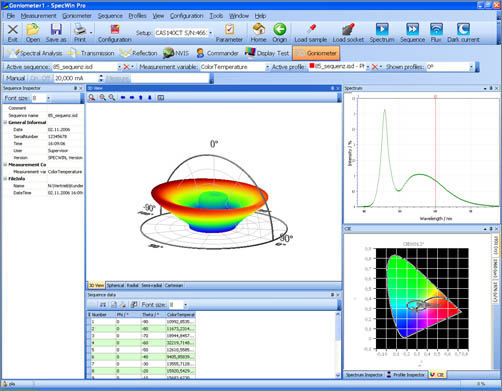Open the Display Test module
The image size is (502, 391).
pyautogui.click(x=267, y=53)
